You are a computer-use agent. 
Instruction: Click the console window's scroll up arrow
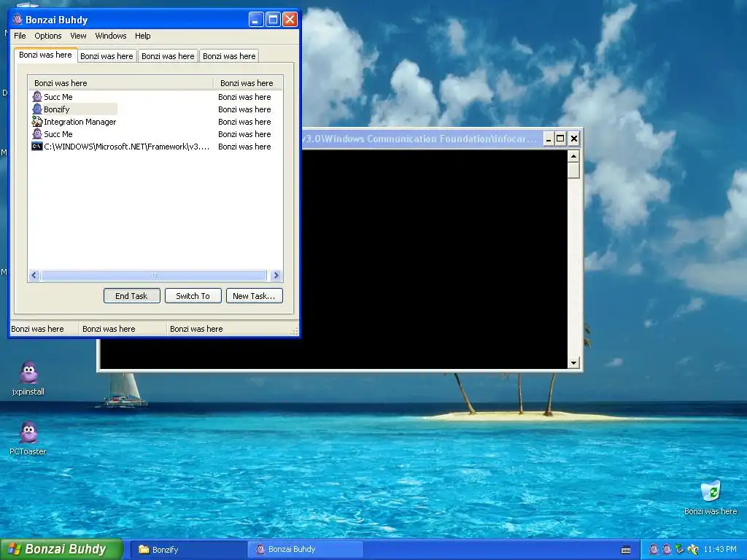(x=573, y=156)
